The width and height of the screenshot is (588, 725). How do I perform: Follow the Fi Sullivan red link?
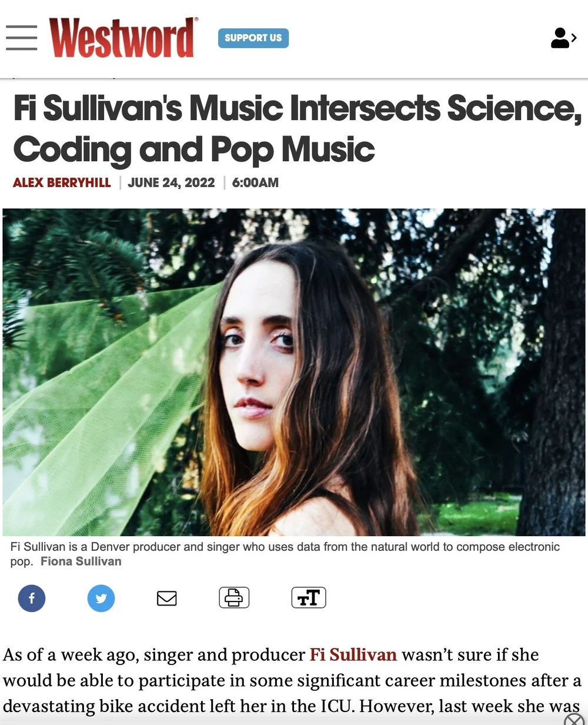pyautogui.click(x=353, y=654)
